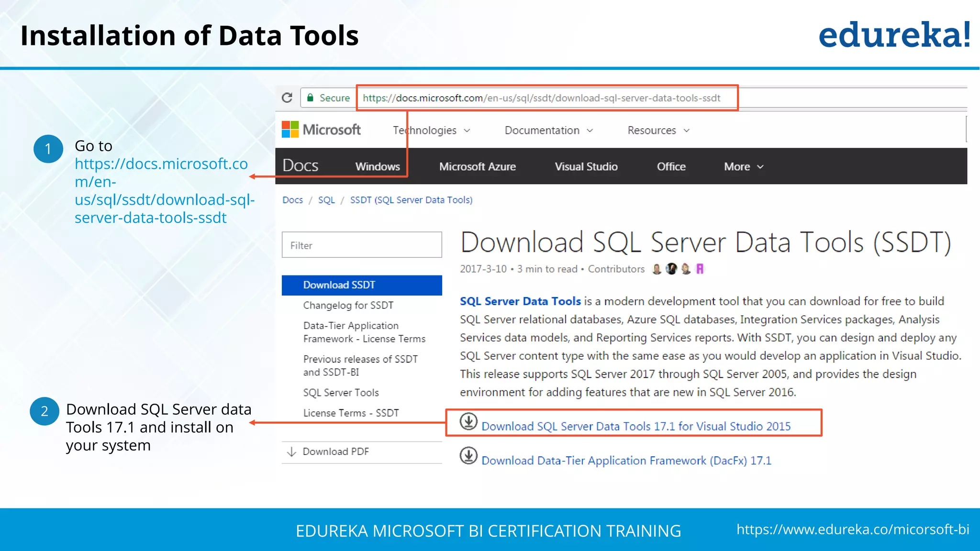Screen dimensions: 980x551
Task: Click the Microsoft logo
Action: 321,130
